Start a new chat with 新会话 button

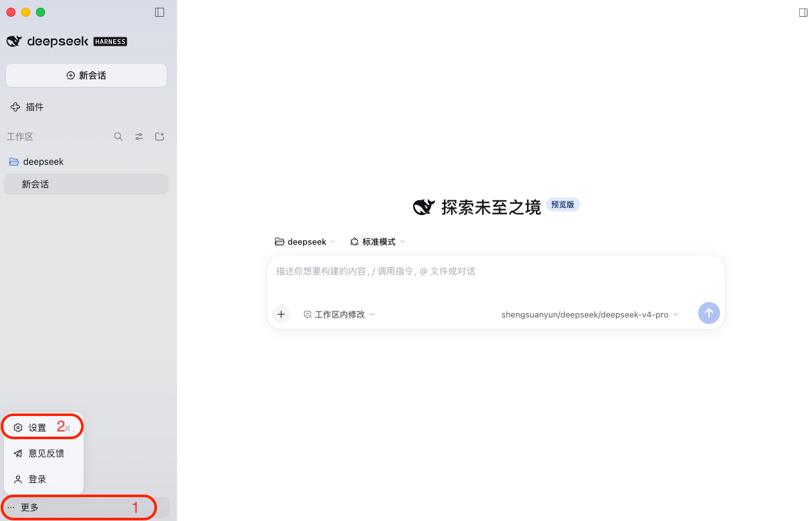86,75
